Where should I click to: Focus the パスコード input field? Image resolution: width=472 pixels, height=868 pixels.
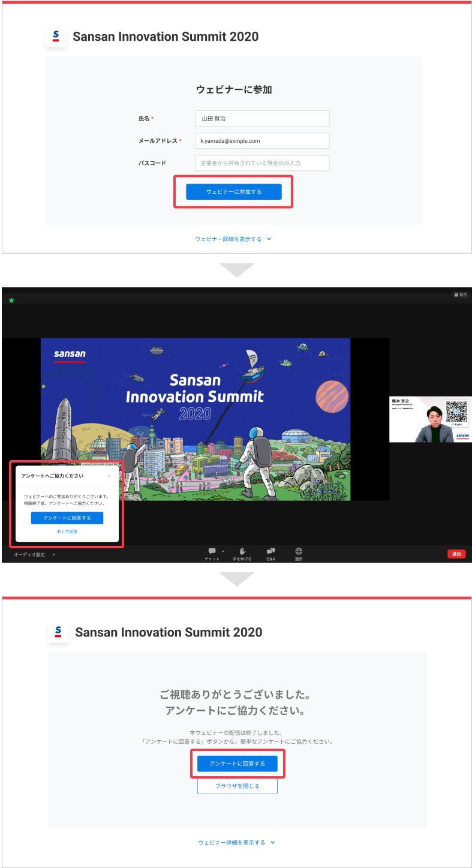(262, 163)
